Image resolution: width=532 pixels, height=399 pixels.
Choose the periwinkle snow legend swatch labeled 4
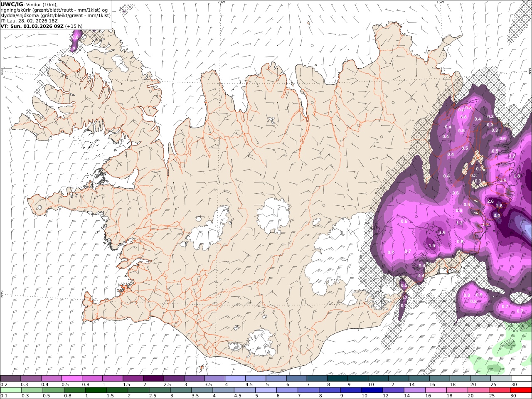pos(235,379)
